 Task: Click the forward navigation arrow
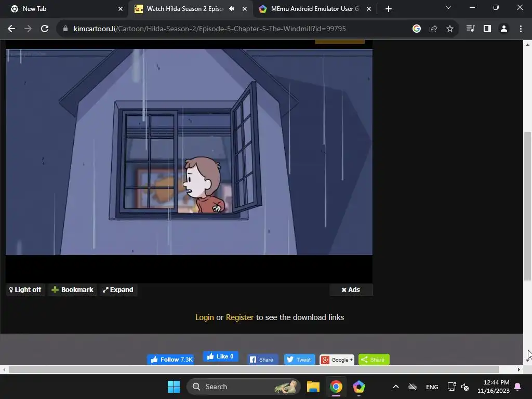28,29
